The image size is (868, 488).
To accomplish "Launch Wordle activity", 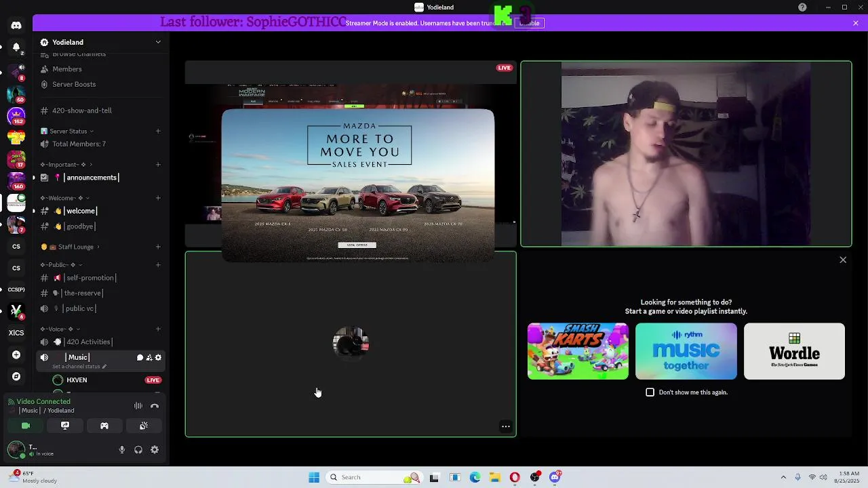I will click(794, 351).
